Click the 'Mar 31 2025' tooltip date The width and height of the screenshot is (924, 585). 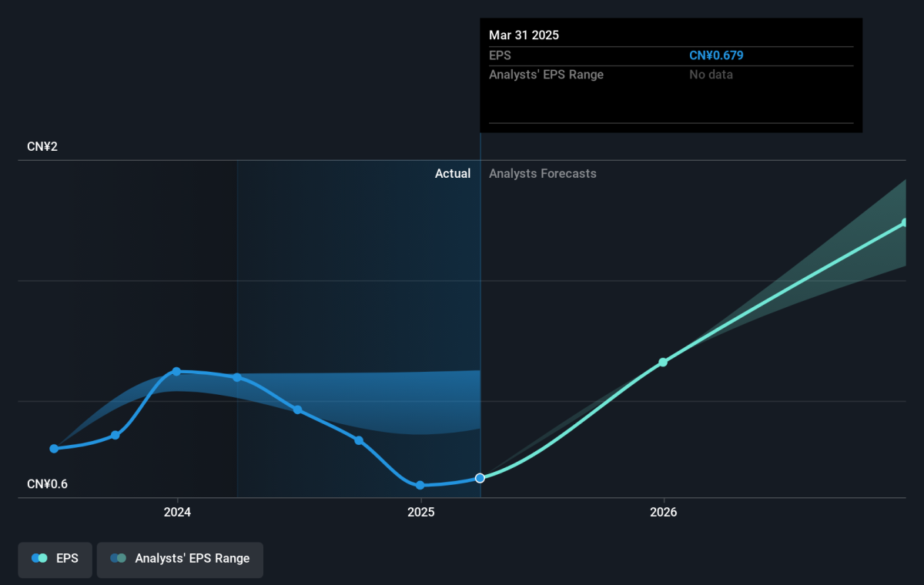(524, 35)
